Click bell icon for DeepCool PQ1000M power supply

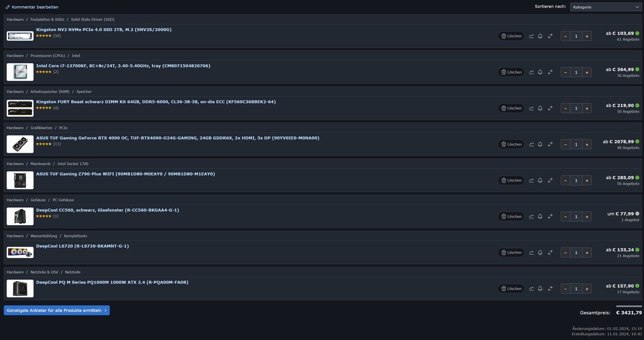[540, 289]
